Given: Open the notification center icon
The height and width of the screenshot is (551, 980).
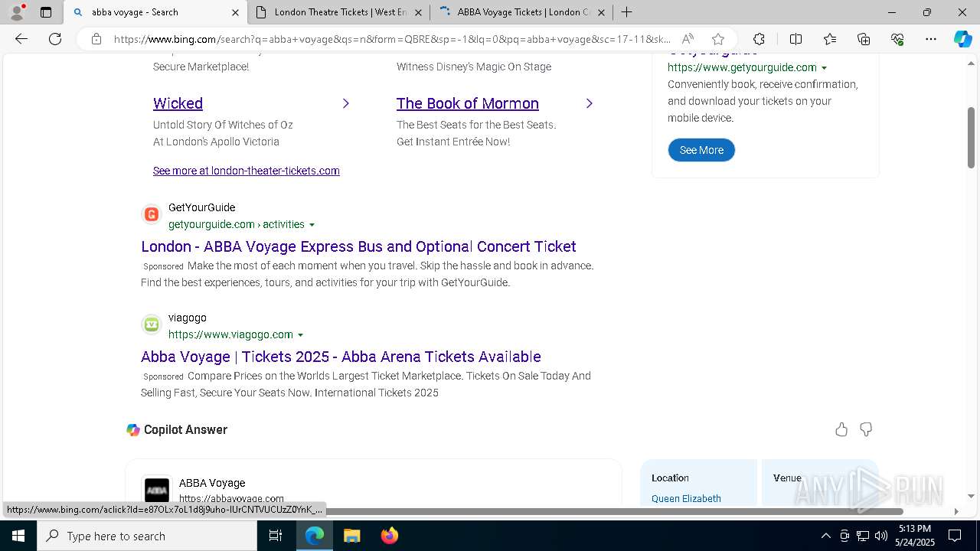Looking at the screenshot, I should [x=955, y=536].
